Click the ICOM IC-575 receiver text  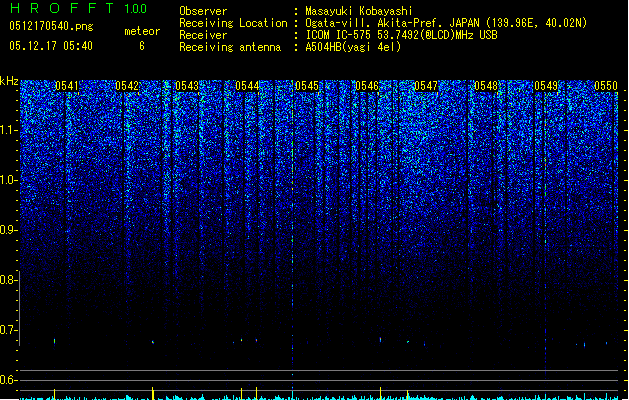pos(402,35)
